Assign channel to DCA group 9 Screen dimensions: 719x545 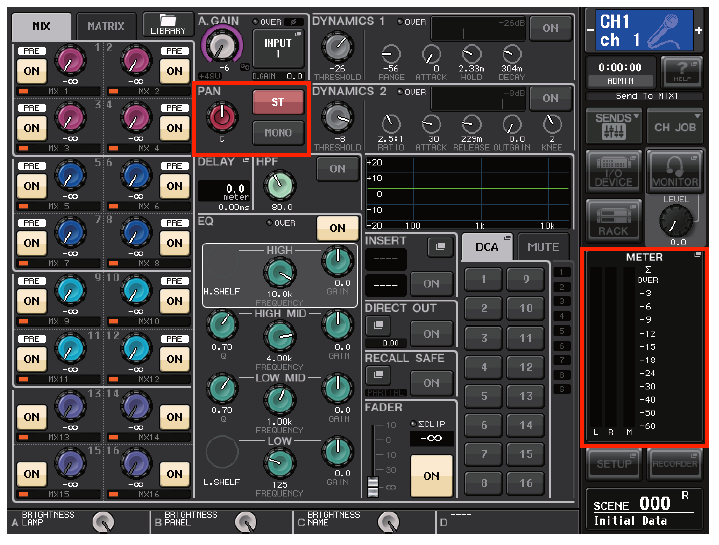(526, 279)
